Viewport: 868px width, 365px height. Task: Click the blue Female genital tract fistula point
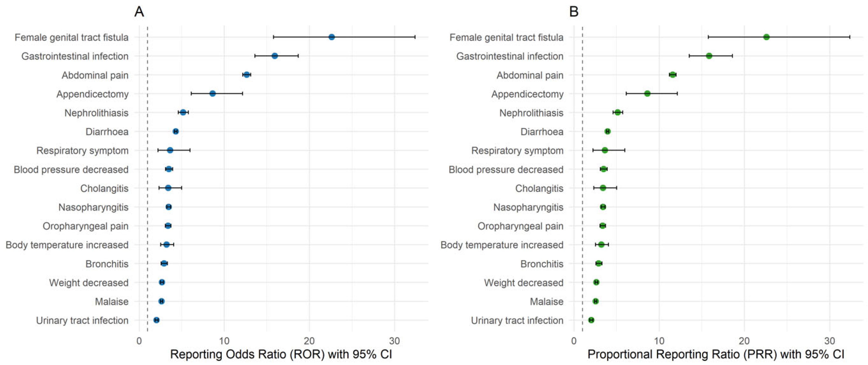(332, 37)
